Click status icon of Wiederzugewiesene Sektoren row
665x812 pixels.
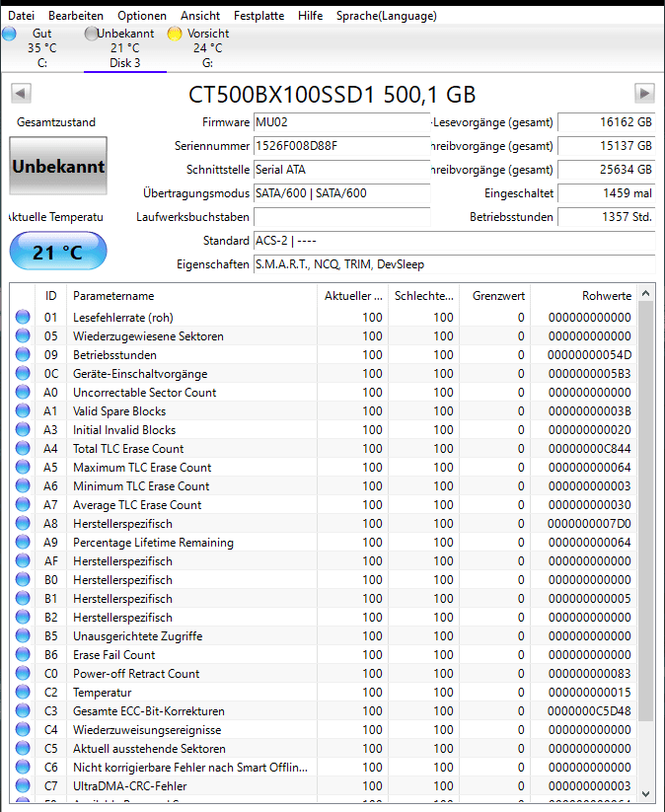pos(23,335)
